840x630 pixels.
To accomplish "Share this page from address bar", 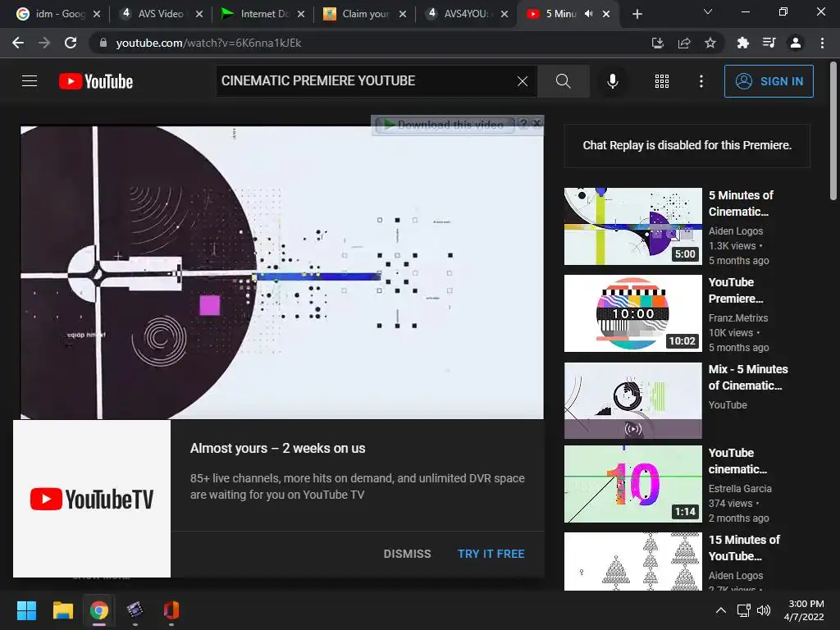I will [683, 43].
